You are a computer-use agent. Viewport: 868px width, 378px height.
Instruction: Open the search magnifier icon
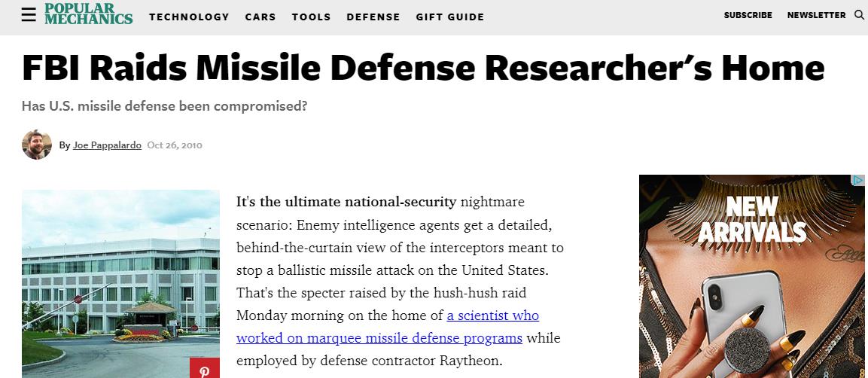tap(858, 15)
